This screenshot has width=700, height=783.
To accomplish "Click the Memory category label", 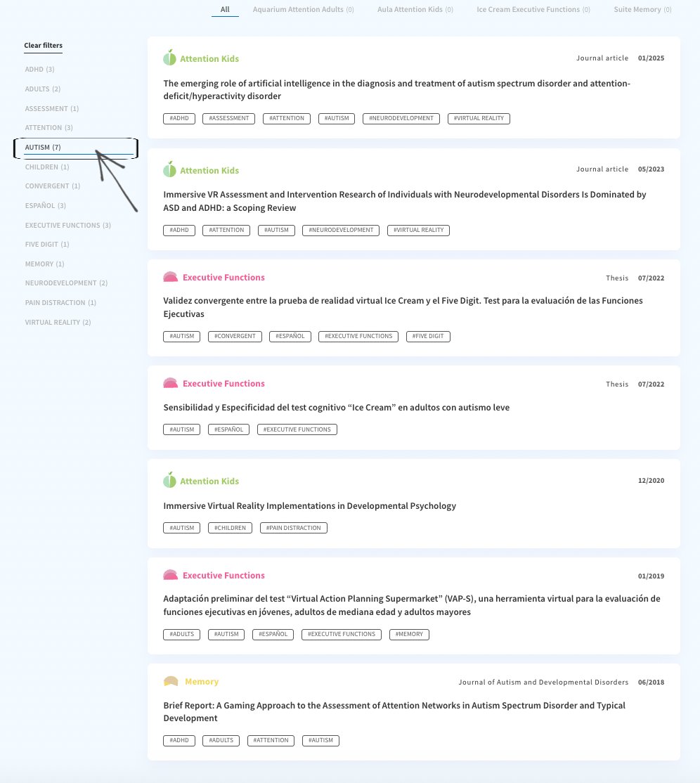I will pyautogui.click(x=202, y=682).
